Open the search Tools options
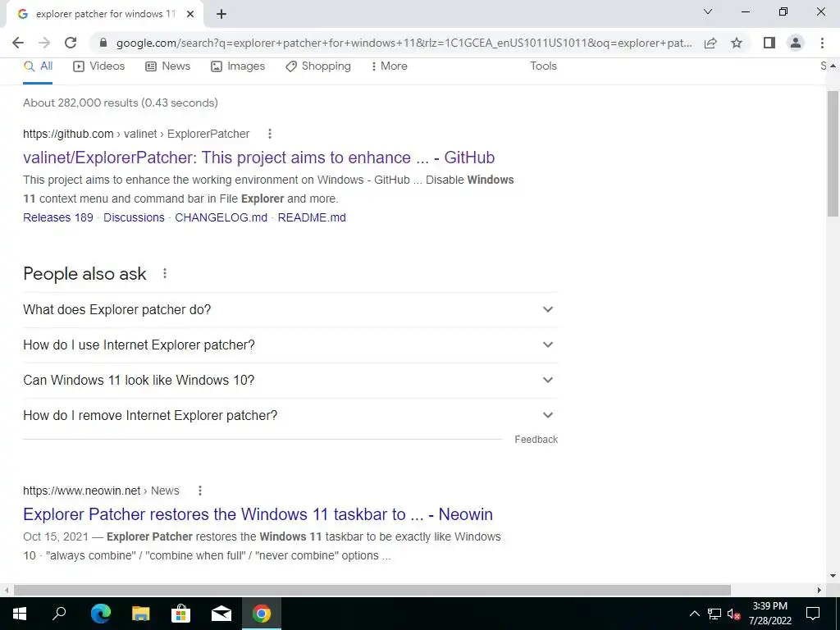840x630 pixels. (543, 66)
